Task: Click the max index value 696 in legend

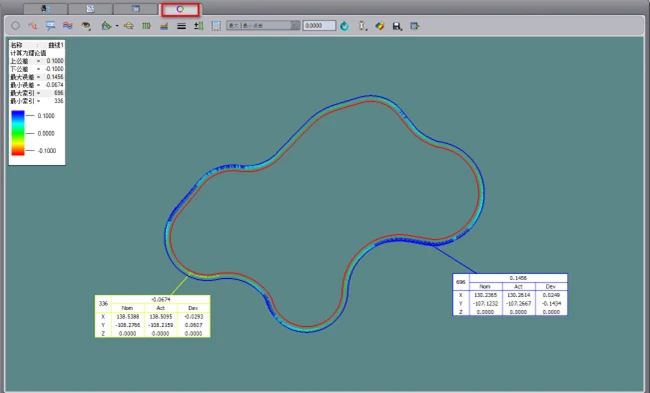Action: click(x=58, y=93)
